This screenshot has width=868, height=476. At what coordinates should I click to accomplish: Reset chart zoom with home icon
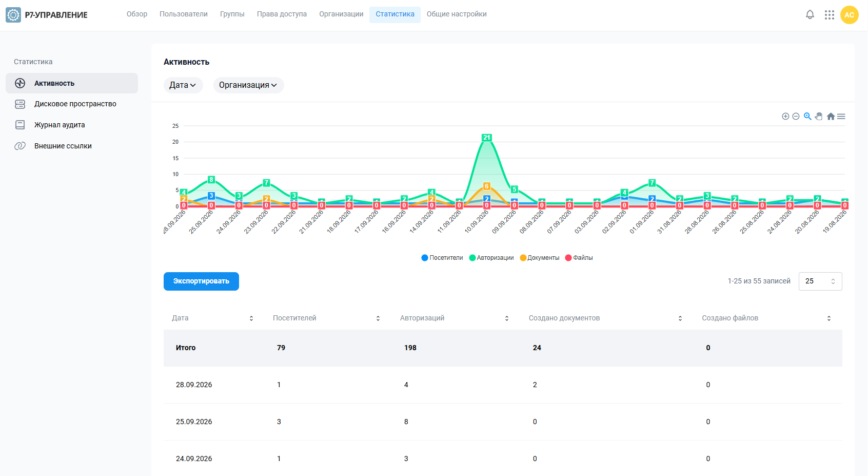click(x=831, y=117)
